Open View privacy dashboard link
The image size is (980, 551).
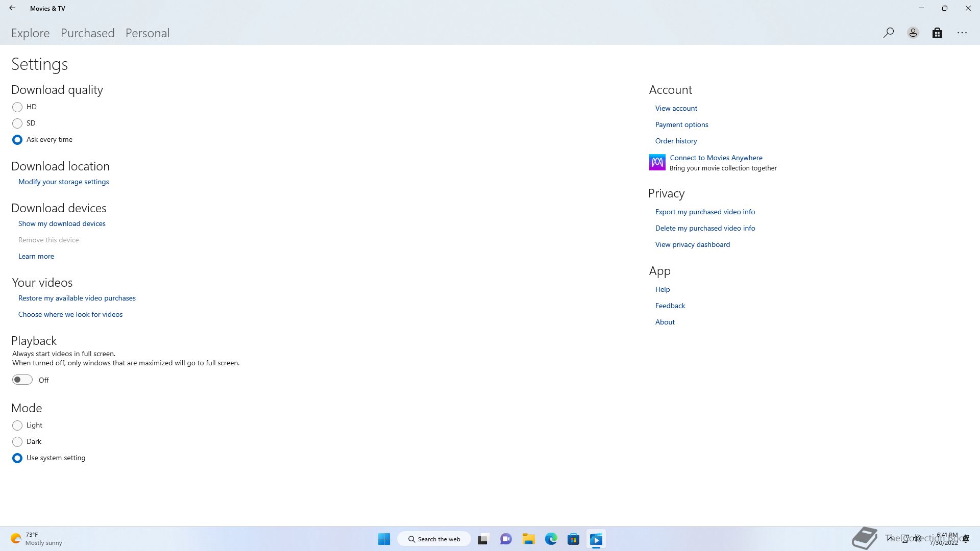coord(693,244)
